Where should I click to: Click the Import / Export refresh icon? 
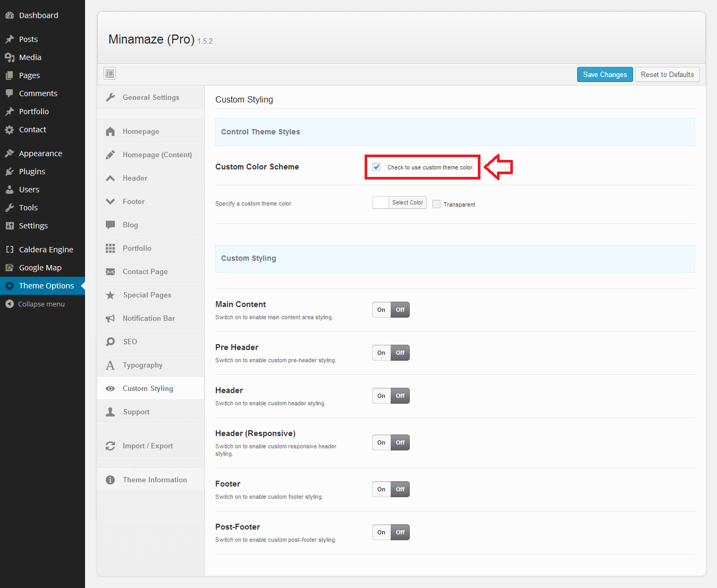pyautogui.click(x=111, y=446)
